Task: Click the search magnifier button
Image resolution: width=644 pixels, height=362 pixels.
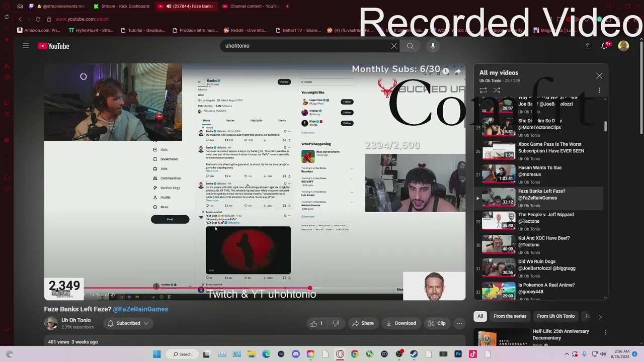Action: [x=410, y=46]
